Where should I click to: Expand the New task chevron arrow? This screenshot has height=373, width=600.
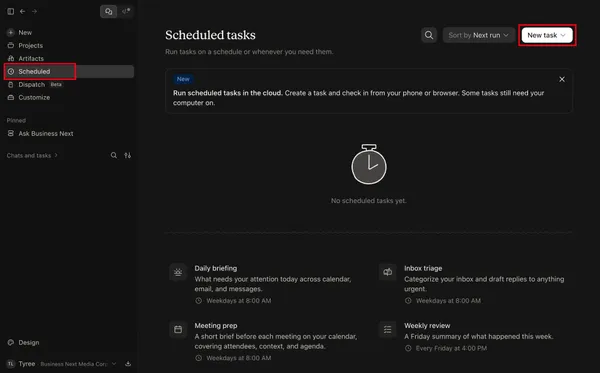[563, 35]
